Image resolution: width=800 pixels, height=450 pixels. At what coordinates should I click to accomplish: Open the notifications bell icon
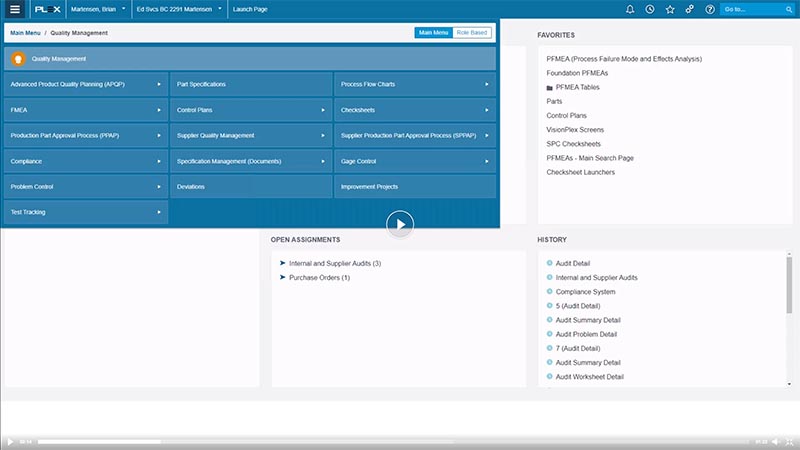coord(630,9)
